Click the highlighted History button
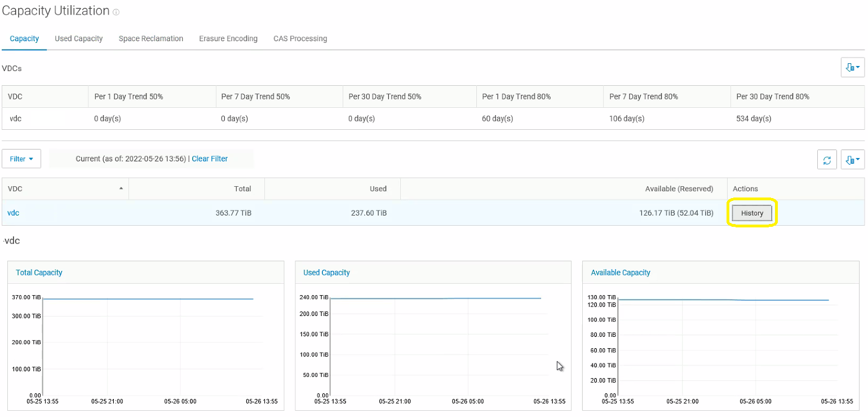This screenshot has width=868, height=417. click(x=752, y=213)
